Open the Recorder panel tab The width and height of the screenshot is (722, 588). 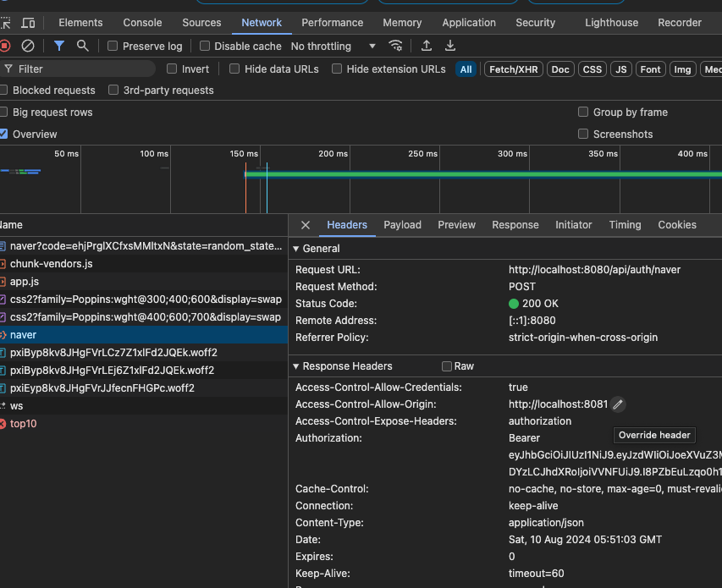point(679,23)
